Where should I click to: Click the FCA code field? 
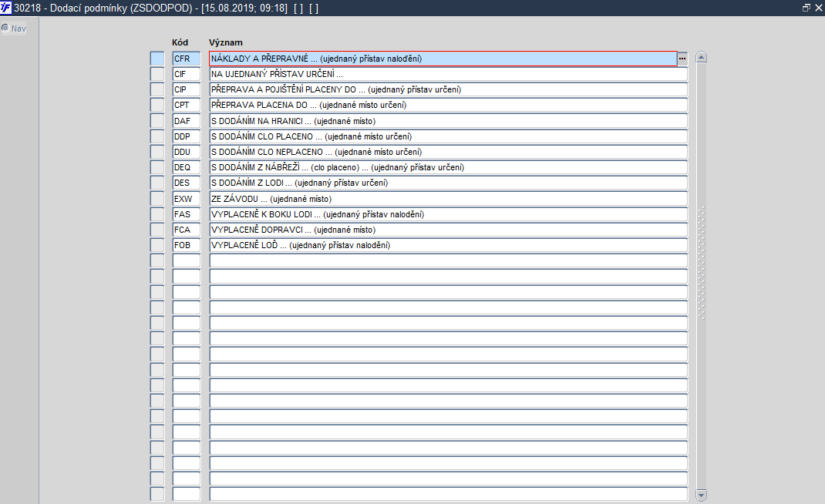187,230
